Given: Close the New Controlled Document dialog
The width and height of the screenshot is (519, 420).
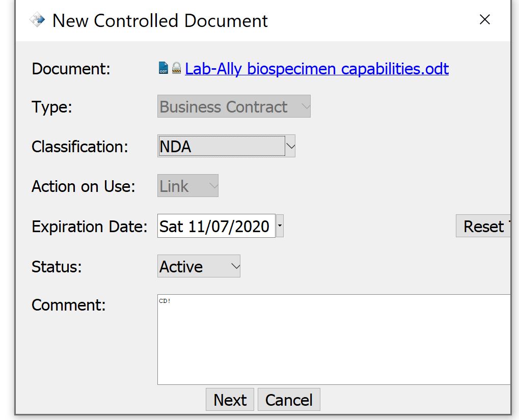Looking at the screenshot, I should (x=485, y=20).
